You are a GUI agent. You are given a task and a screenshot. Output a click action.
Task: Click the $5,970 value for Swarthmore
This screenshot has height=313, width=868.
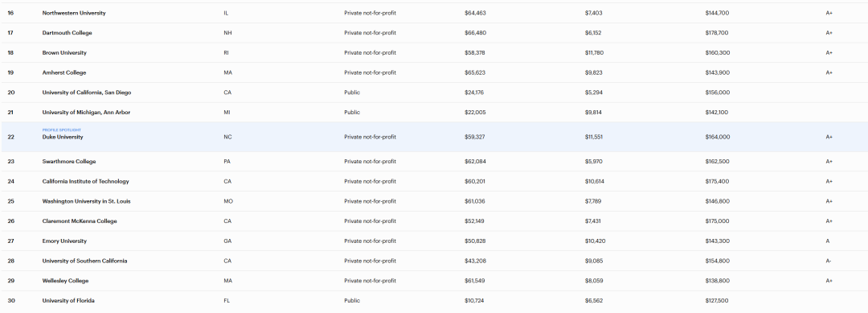[x=593, y=161]
